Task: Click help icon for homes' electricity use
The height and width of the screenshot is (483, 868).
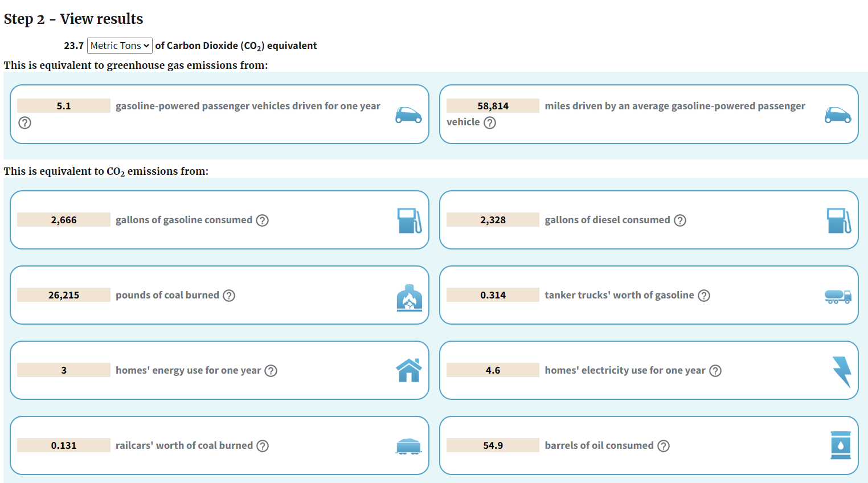Action: click(x=715, y=371)
